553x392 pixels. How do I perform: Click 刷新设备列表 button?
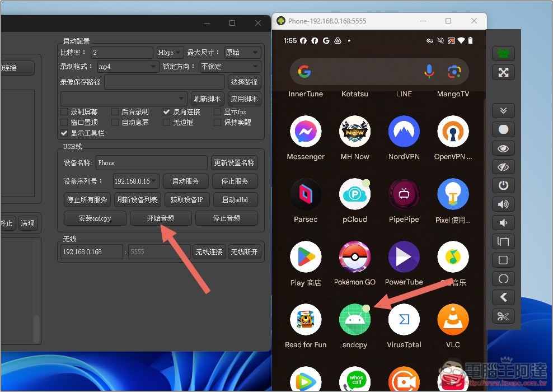[x=137, y=200]
